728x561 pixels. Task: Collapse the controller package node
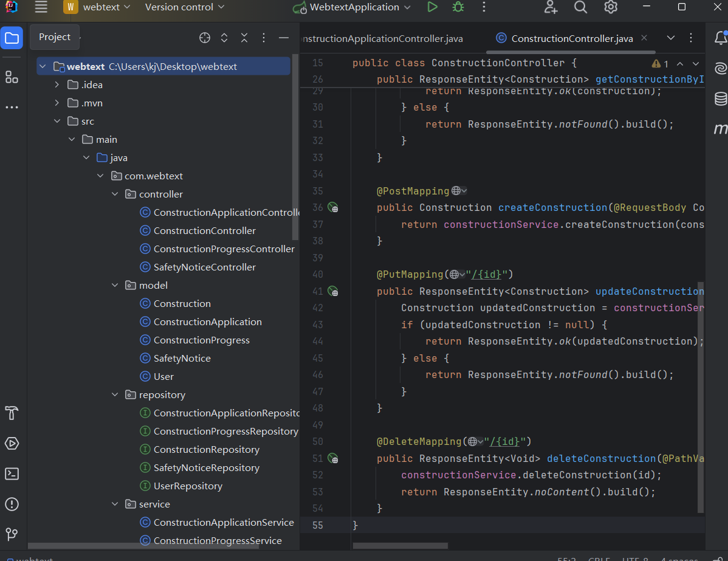pyautogui.click(x=115, y=194)
